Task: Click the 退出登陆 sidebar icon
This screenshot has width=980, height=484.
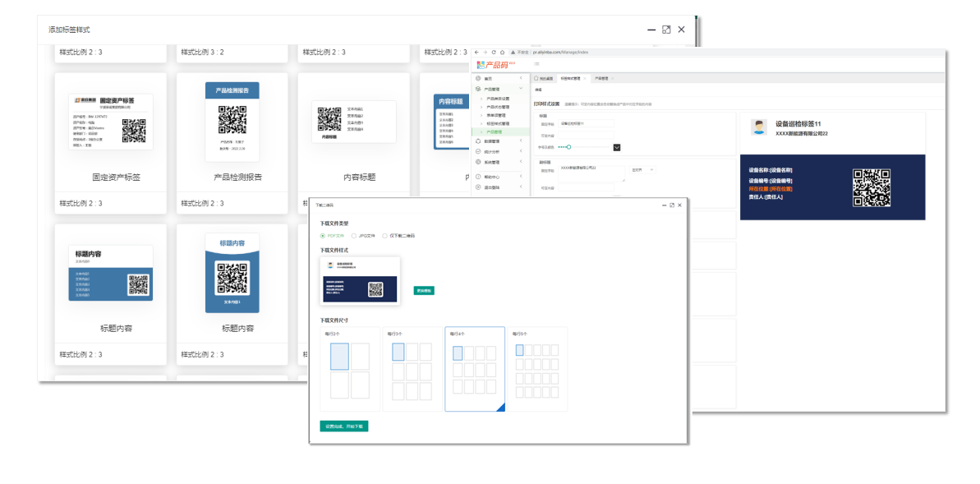Action: 479,187
